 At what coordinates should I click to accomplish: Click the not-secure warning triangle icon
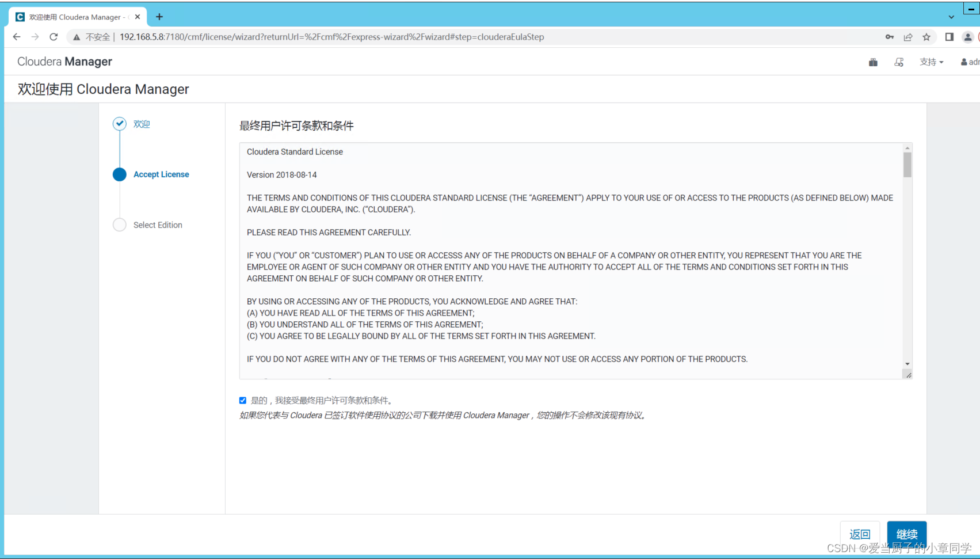(x=76, y=37)
